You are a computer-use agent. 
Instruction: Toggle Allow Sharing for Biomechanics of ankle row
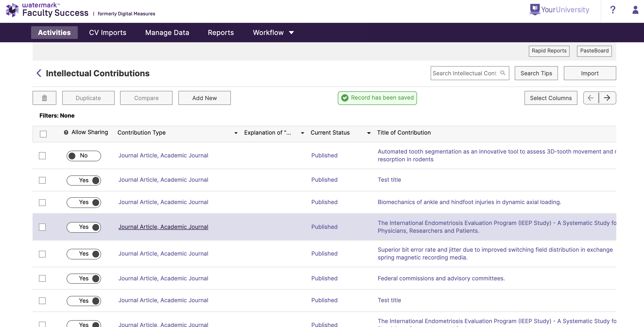tap(84, 203)
